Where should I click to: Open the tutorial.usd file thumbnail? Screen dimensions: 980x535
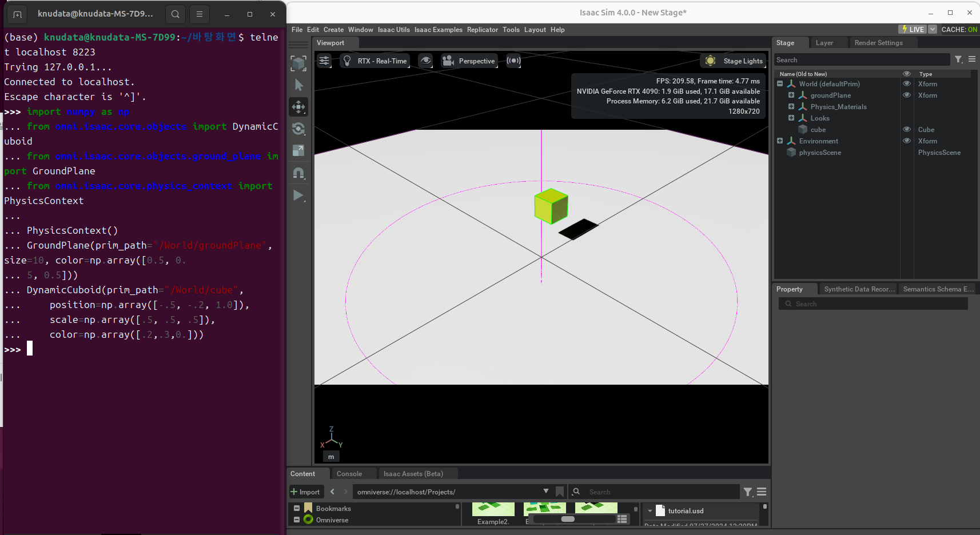(660, 511)
